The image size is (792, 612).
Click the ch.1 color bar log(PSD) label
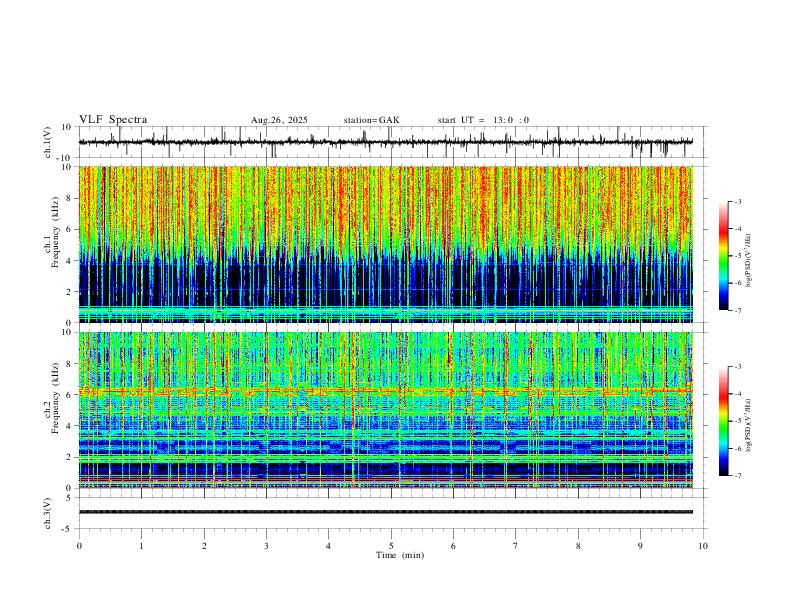tap(749, 261)
